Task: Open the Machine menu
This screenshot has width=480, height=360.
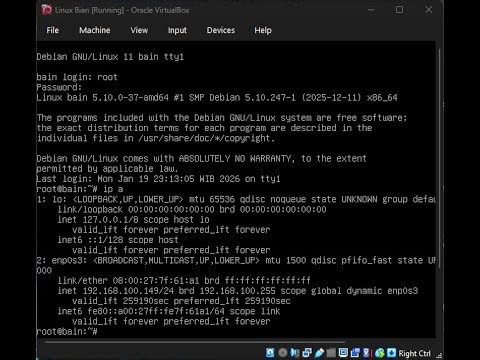Action: (x=95, y=30)
